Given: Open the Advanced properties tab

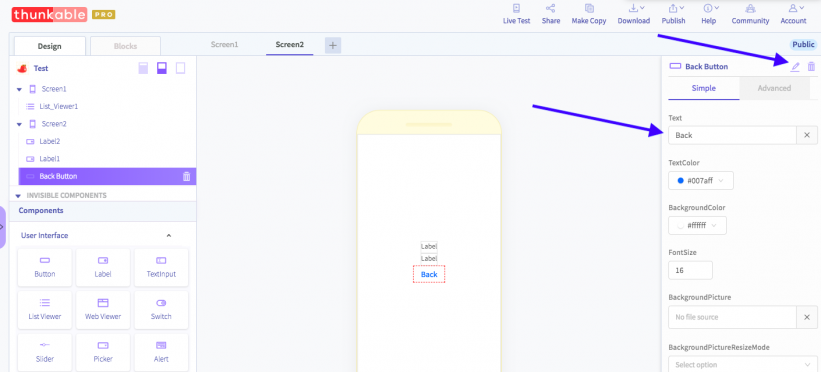Looking at the screenshot, I should [x=774, y=89].
